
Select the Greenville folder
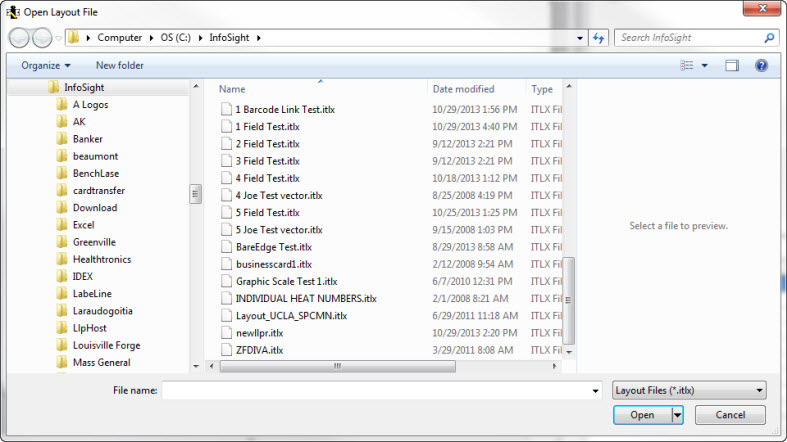pyautogui.click(x=94, y=242)
